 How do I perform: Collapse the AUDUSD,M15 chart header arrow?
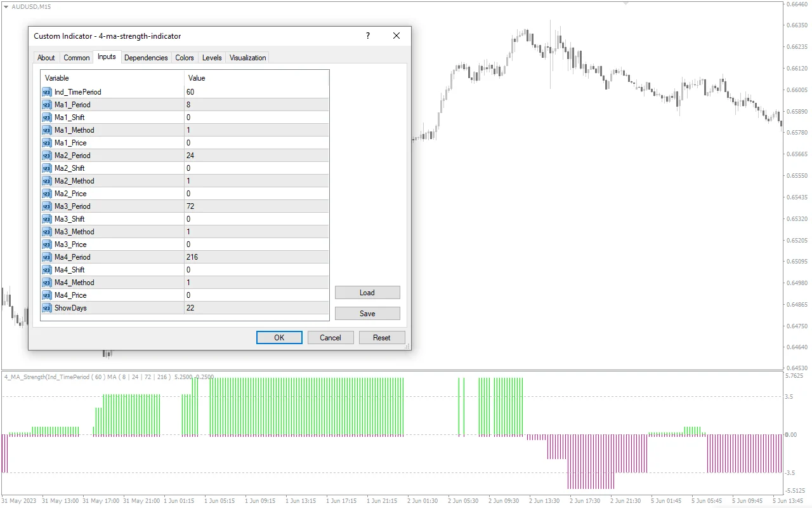(x=5, y=6)
